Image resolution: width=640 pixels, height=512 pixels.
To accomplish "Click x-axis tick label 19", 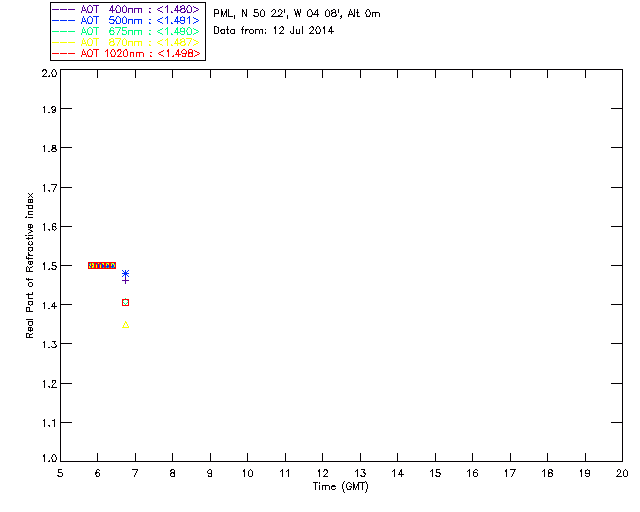I will tap(585, 473).
